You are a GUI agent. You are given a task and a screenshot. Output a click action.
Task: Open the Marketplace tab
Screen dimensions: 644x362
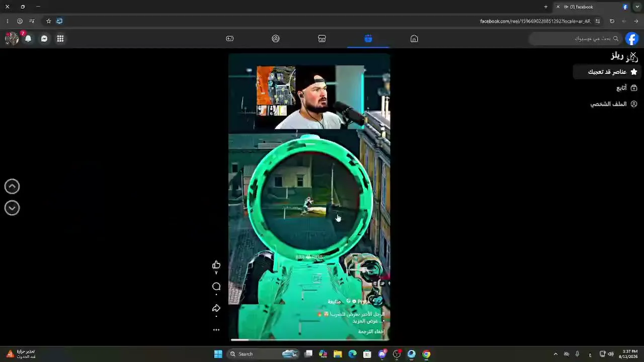click(322, 39)
